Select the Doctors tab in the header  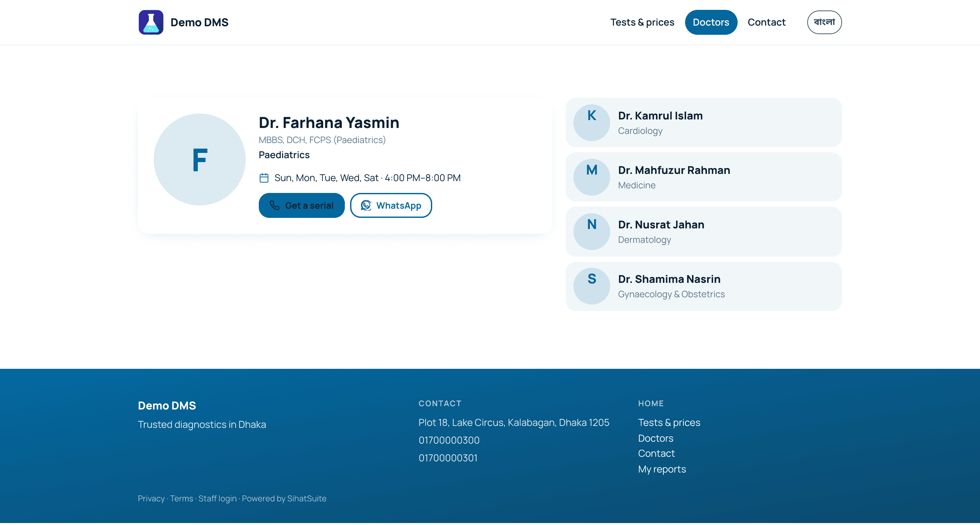tap(711, 22)
